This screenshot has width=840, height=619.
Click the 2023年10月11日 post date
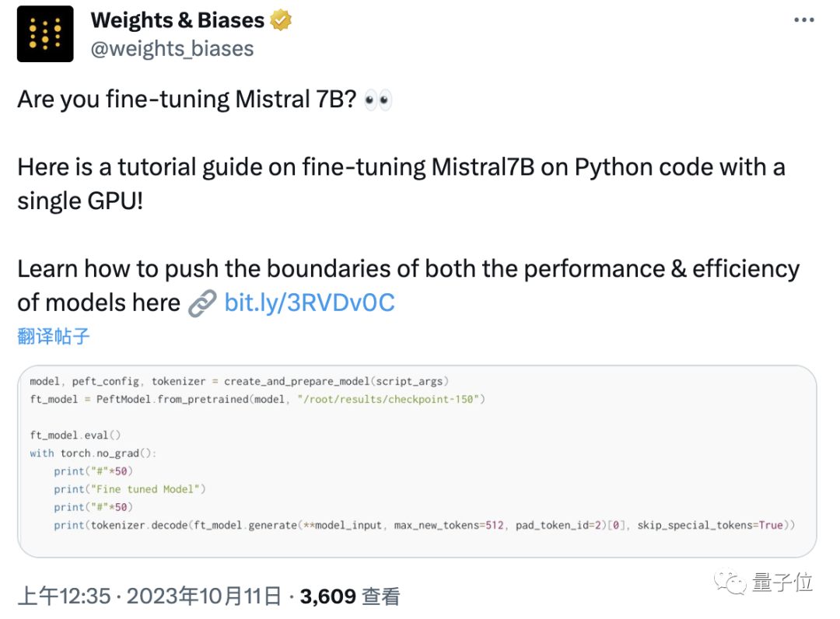click(203, 596)
